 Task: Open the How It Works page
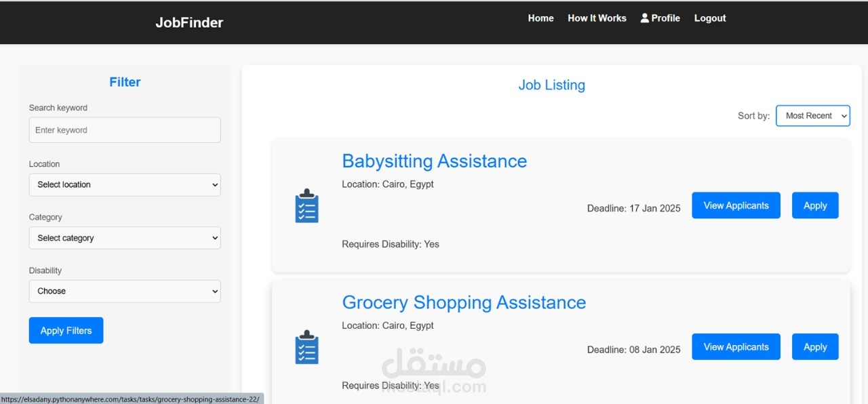click(x=597, y=18)
